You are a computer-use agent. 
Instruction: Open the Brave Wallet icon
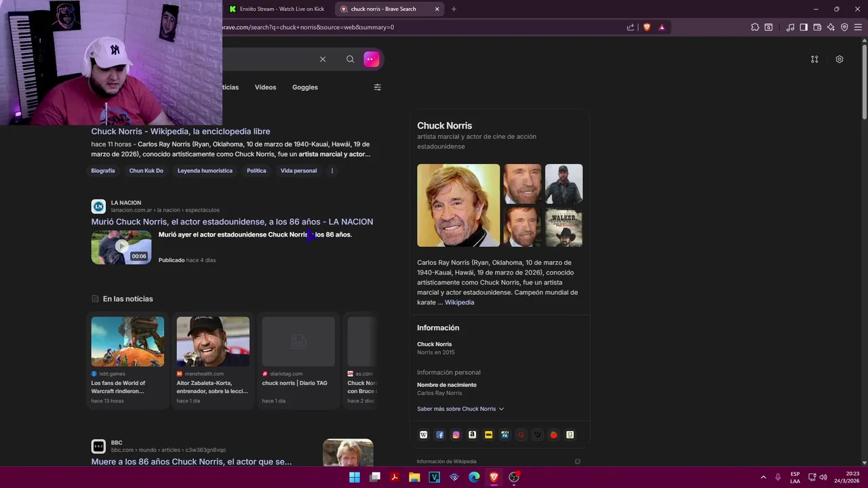pyautogui.click(x=817, y=27)
